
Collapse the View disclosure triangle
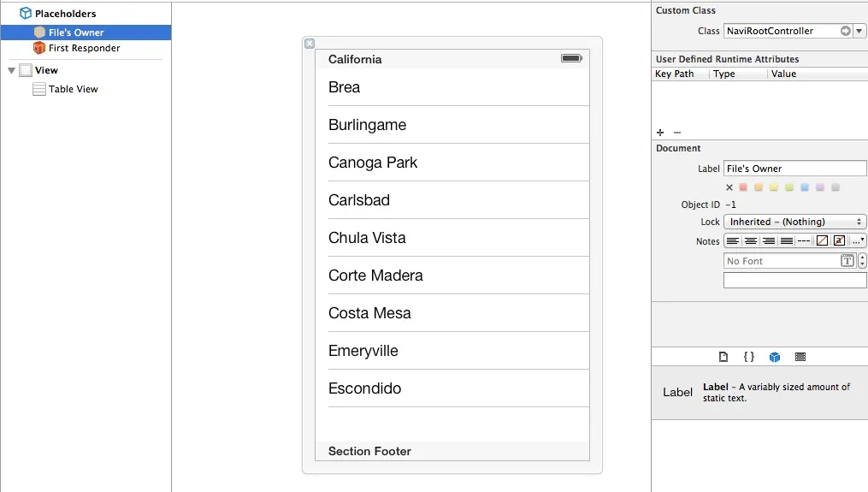coord(11,70)
